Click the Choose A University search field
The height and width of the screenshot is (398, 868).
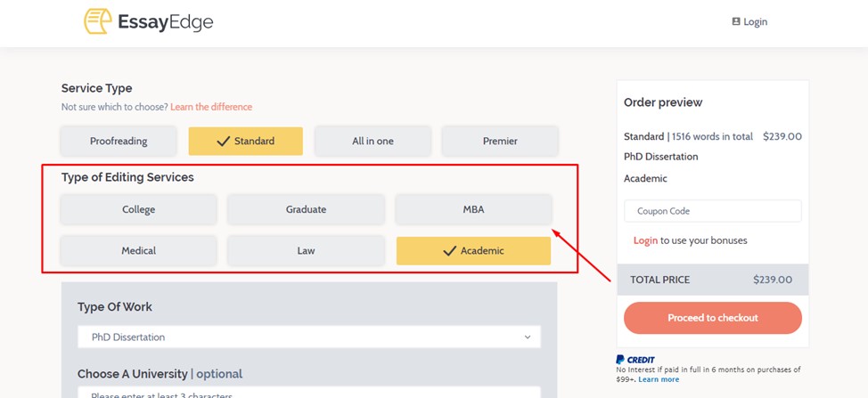(309, 392)
